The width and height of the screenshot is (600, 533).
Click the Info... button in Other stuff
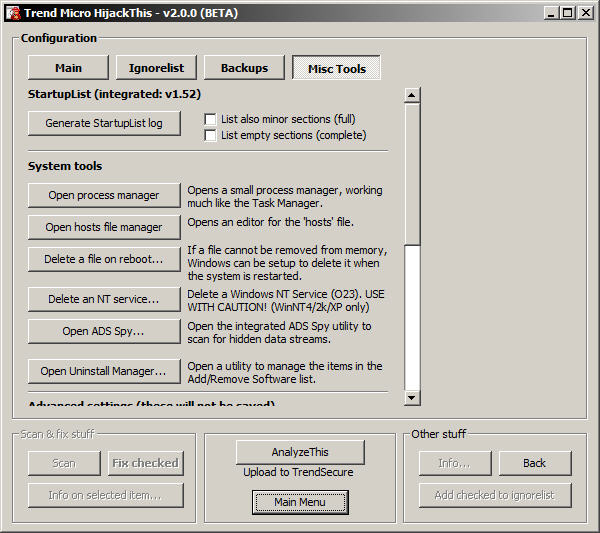pyautogui.click(x=455, y=463)
